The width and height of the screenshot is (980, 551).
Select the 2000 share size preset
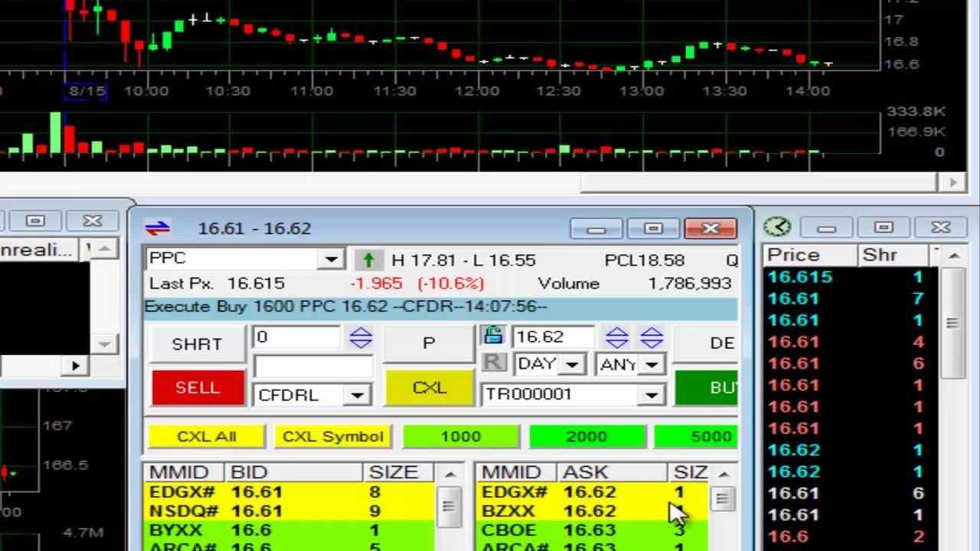point(586,436)
